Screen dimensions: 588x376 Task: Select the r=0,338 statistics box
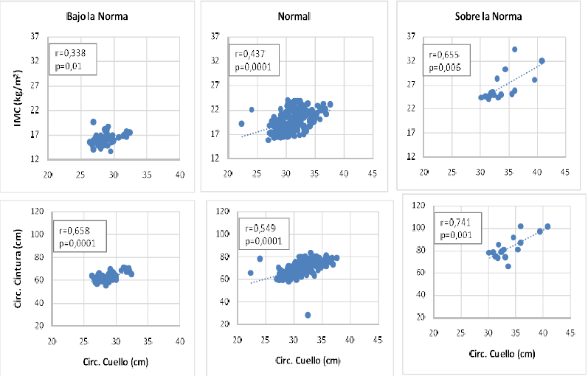(x=73, y=60)
